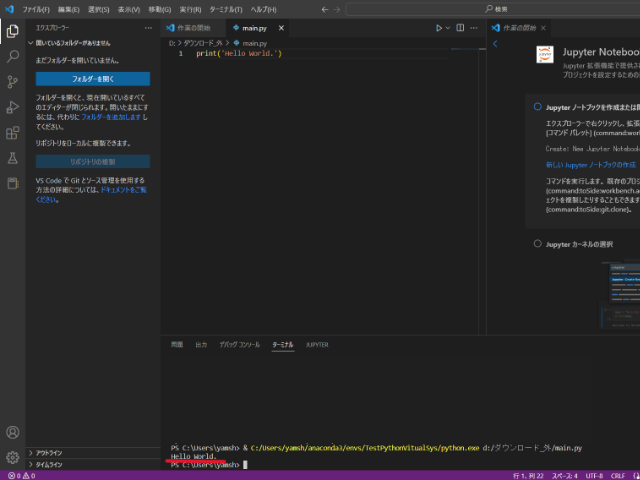Switch to the デバッグ コンソール panel tab
640x480 pixels.
[x=240, y=345]
